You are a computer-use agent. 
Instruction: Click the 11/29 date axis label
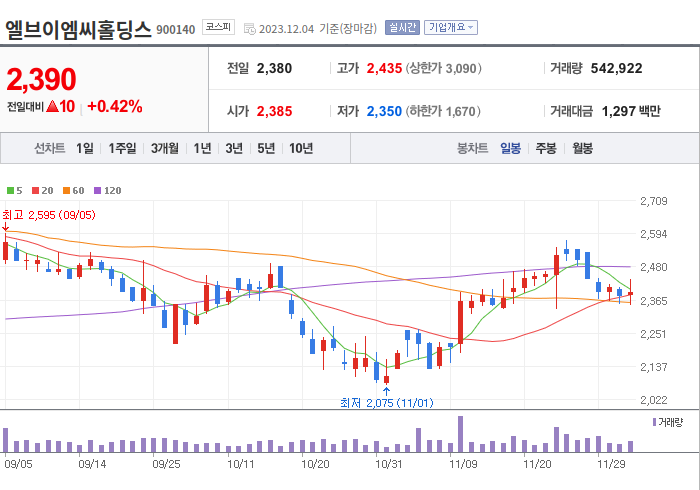(611, 464)
